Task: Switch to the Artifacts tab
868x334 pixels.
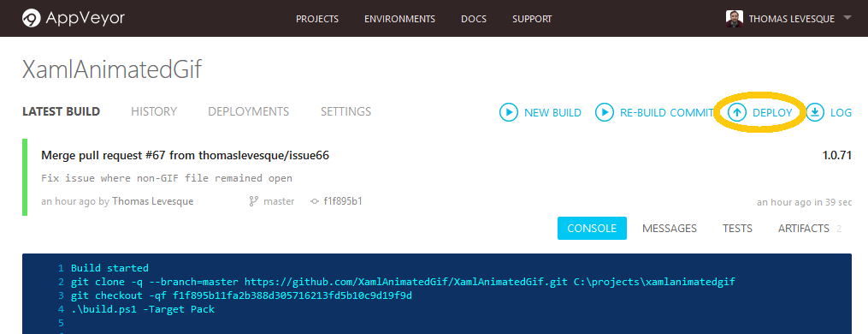Action: [804, 228]
